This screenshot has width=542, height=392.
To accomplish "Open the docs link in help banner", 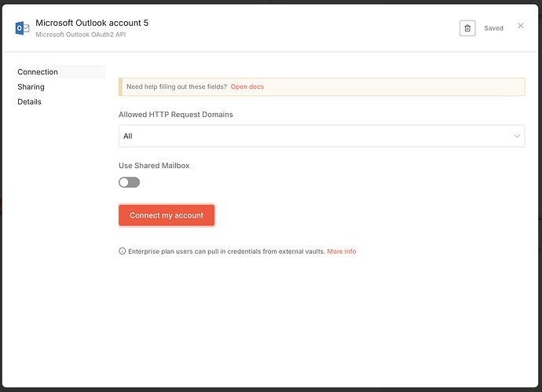I will [x=247, y=86].
